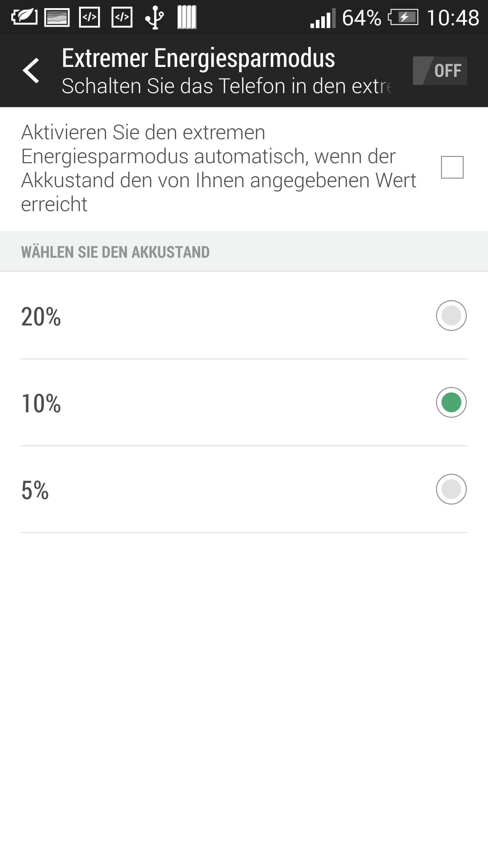Screen dimensions: 488x868
Task: Select the 20% radio button
Action: [451, 316]
